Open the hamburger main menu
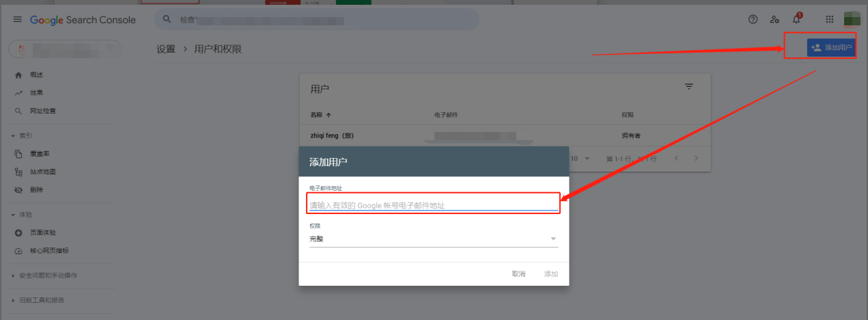 (x=17, y=20)
